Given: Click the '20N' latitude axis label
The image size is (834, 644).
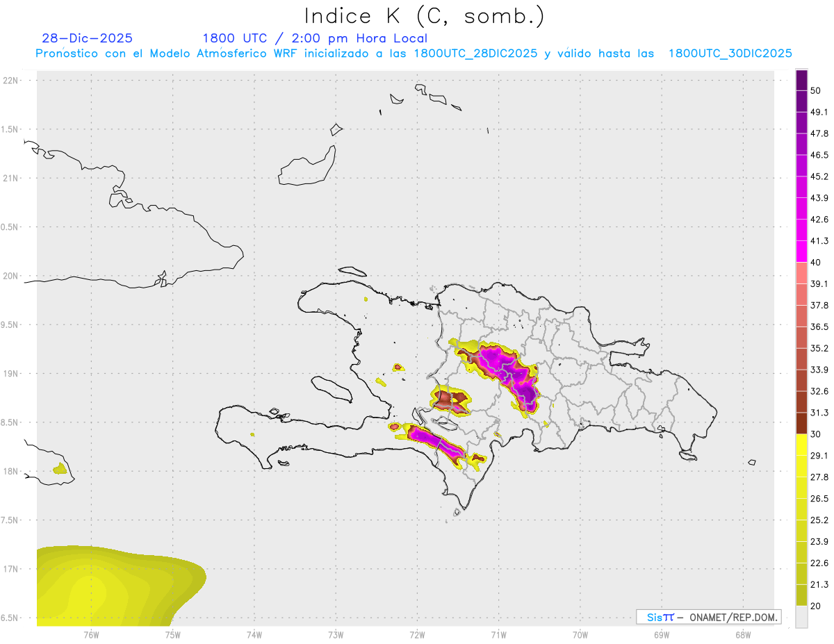Looking at the screenshot, I should click(10, 276).
